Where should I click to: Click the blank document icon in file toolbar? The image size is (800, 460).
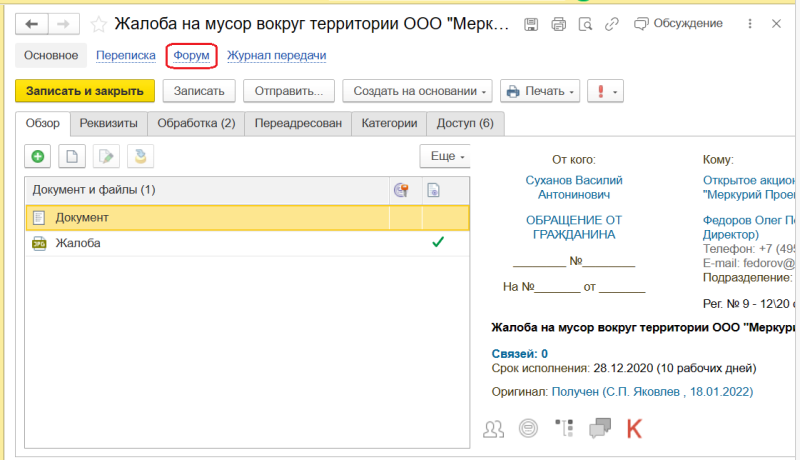point(71,156)
